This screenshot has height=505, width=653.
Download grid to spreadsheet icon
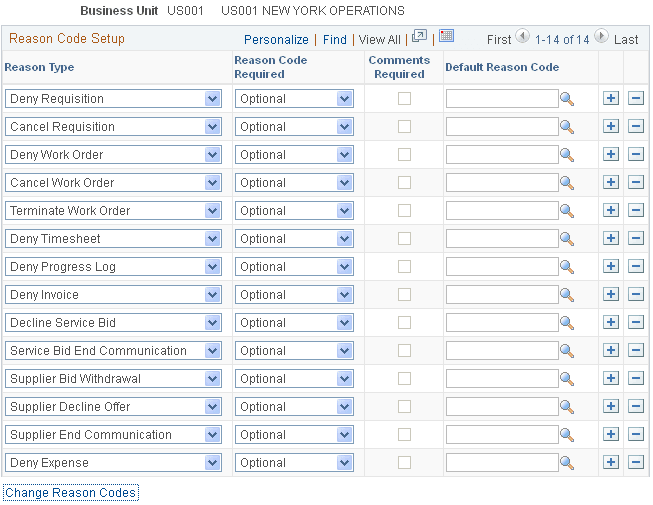click(446, 37)
